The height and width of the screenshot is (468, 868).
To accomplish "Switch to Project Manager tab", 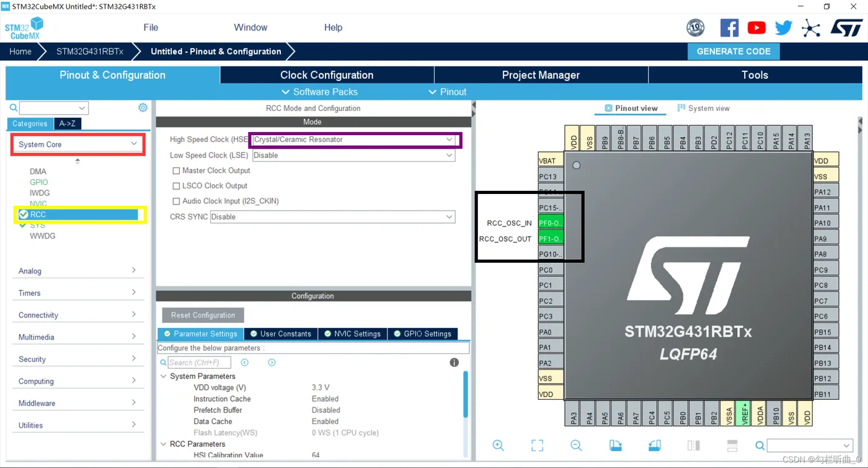I will 541,75.
